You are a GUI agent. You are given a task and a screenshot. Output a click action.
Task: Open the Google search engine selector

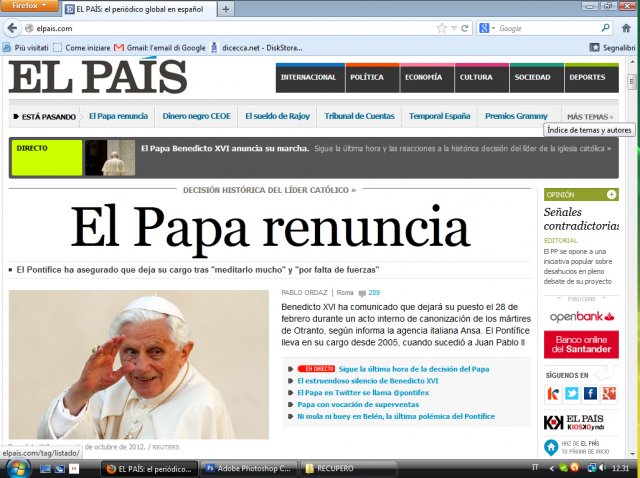(487, 28)
